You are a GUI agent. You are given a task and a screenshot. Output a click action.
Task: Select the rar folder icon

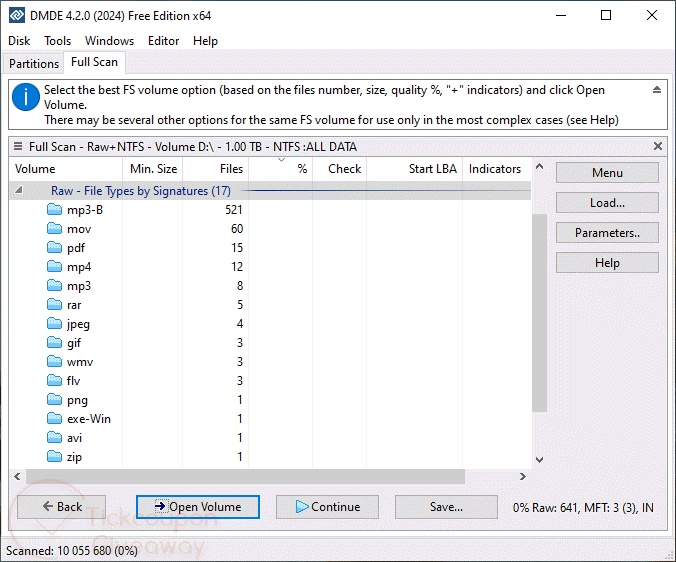[54, 304]
